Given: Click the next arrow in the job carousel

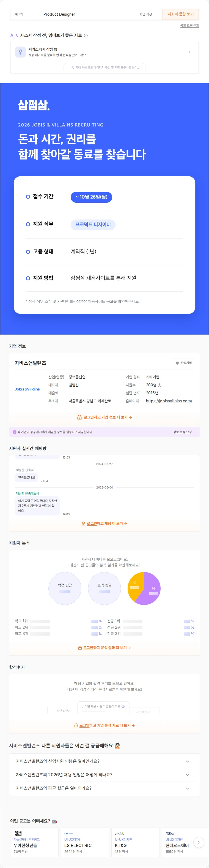Looking at the screenshot, I should (x=199, y=842).
